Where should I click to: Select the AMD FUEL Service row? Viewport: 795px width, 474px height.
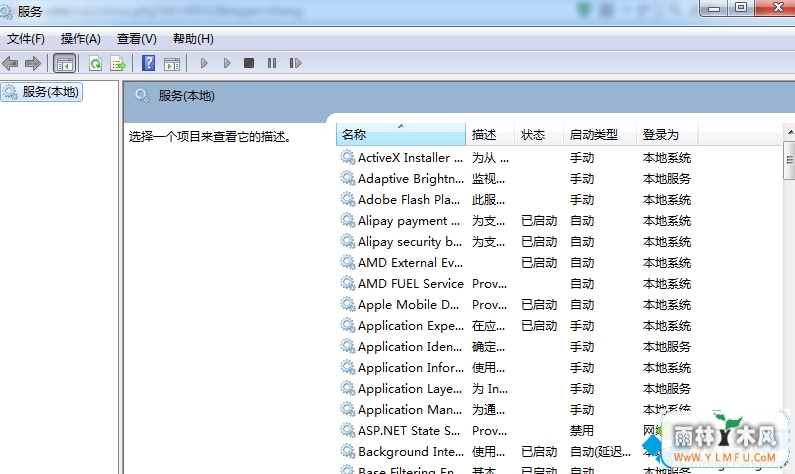pos(517,283)
